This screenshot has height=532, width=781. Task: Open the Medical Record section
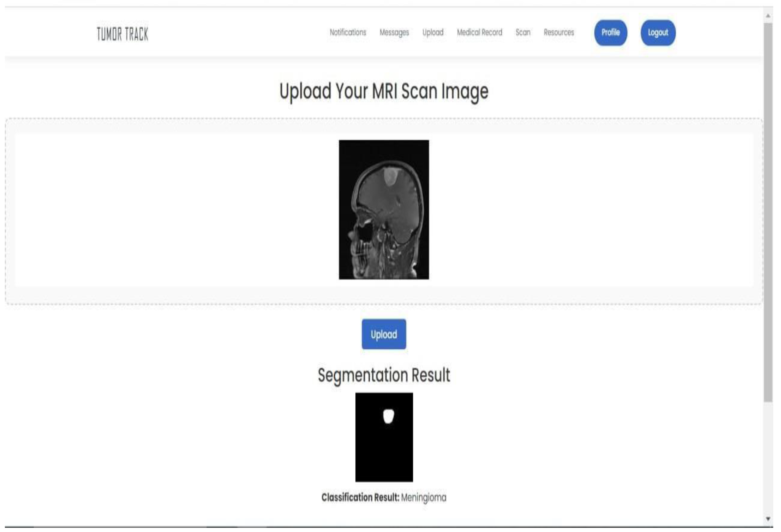tap(480, 33)
